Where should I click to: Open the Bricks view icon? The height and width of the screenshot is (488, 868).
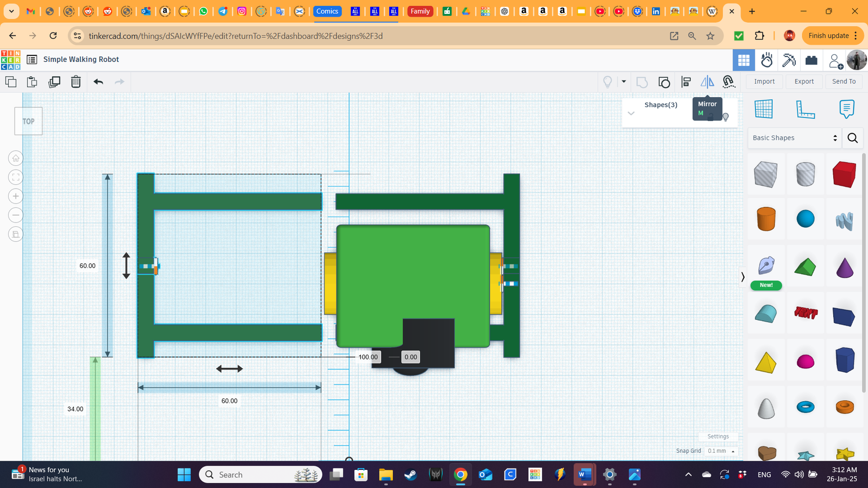(811, 60)
